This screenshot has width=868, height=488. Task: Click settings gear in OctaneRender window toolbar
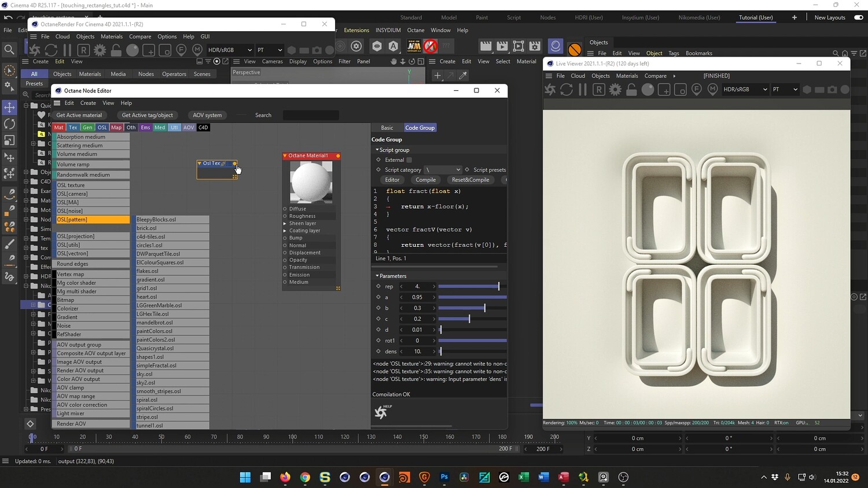[x=100, y=50]
